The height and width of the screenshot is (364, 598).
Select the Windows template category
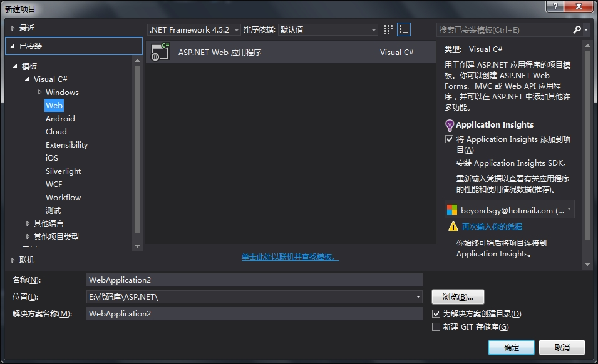tap(62, 92)
